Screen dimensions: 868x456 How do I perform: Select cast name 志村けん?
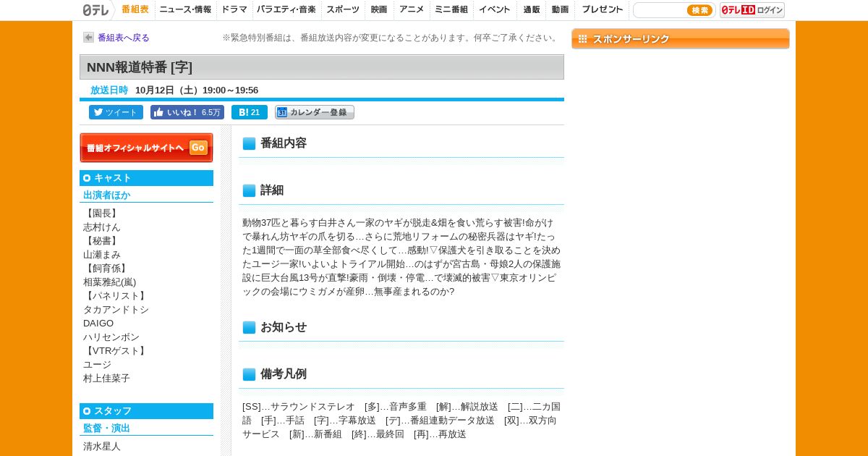102,227
